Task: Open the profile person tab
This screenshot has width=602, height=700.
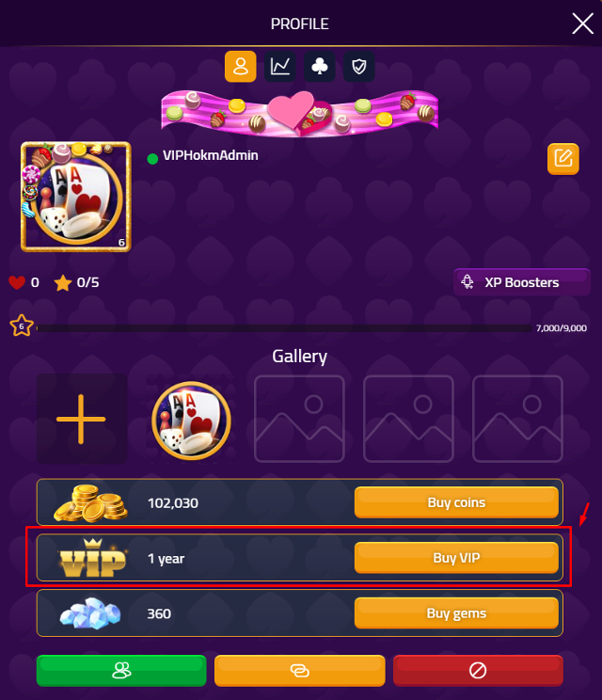Action: [241, 67]
